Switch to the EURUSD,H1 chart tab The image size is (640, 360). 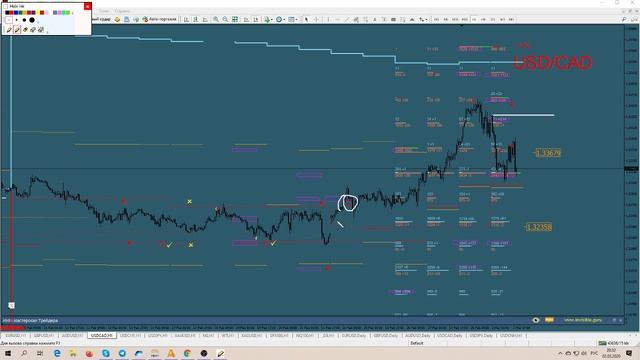click(15, 336)
